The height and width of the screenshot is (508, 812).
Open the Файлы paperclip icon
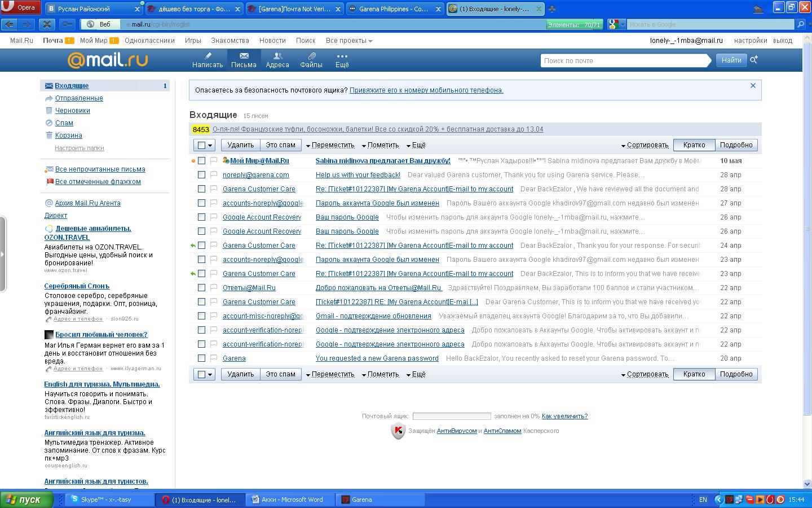311,60
